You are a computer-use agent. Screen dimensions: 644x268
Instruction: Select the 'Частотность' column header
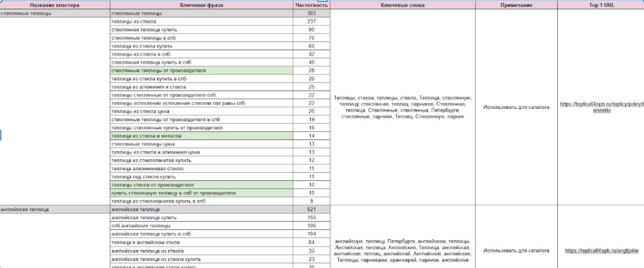pyautogui.click(x=312, y=5)
